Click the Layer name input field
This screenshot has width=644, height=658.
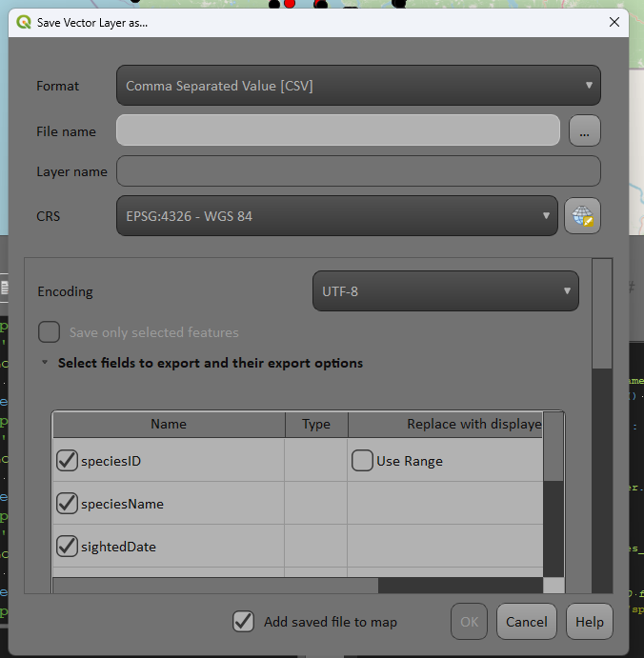click(x=358, y=171)
